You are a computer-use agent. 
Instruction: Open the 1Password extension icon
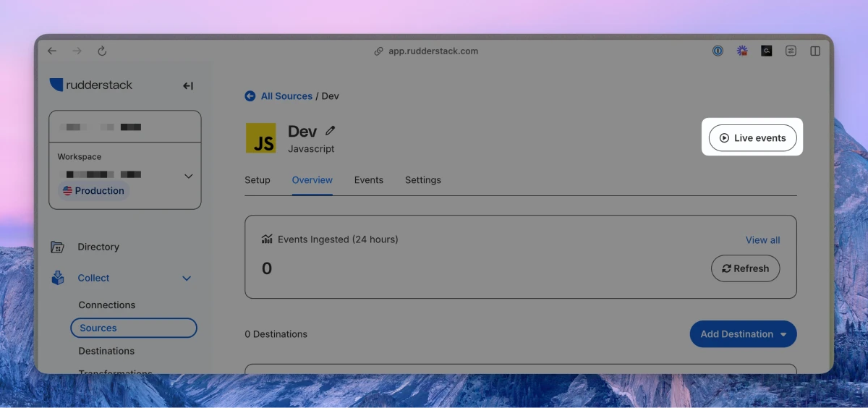[718, 51]
